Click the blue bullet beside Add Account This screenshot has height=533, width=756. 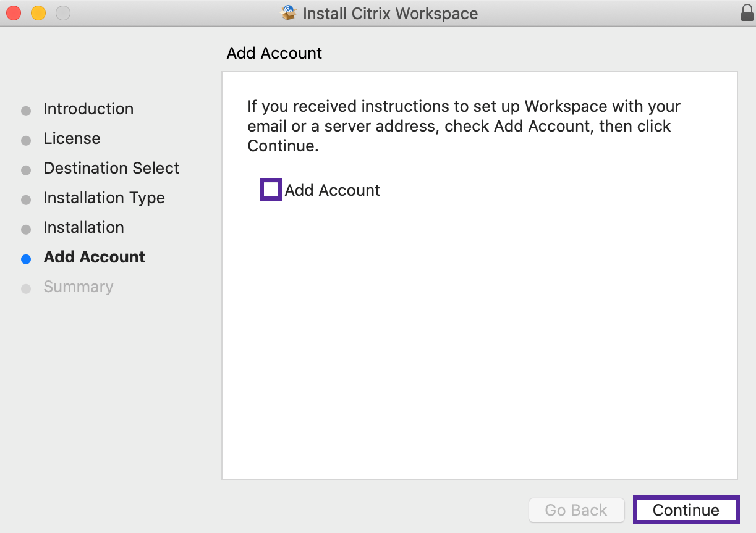click(26, 259)
